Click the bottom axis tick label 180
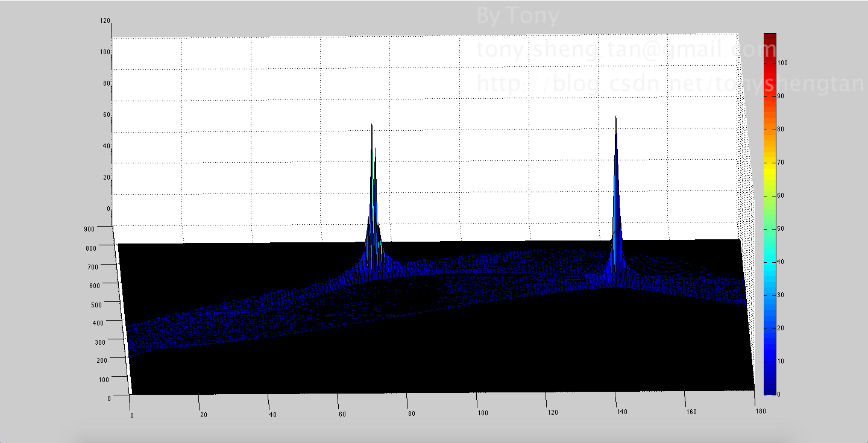The width and height of the screenshot is (868, 443). coord(760,411)
